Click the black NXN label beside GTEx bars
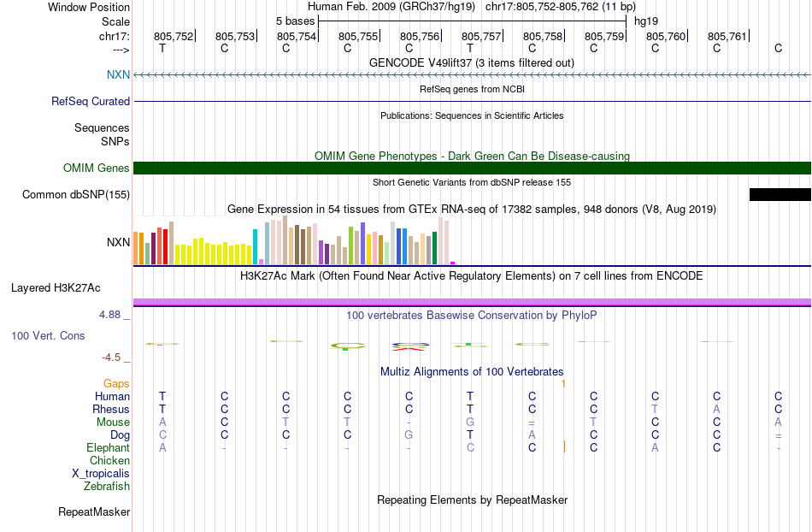The height and width of the screenshot is (532, 812). click(118, 242)
